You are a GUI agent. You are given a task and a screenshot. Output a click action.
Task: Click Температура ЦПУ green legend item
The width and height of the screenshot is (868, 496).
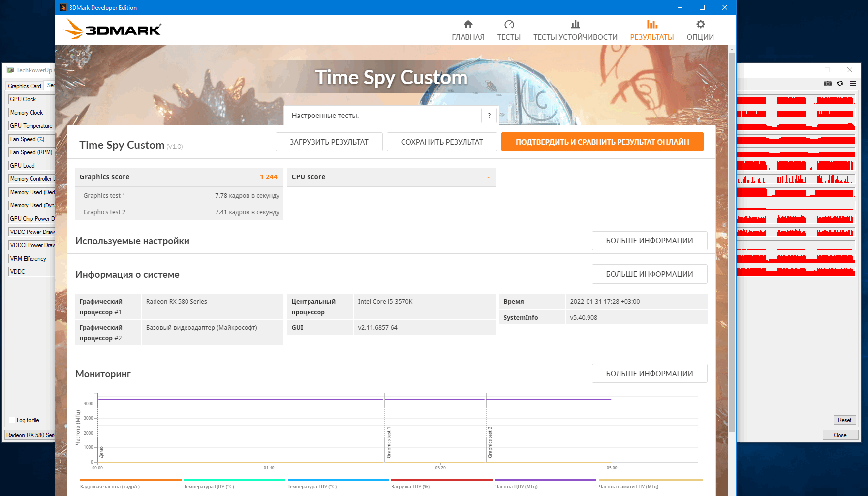234,484
